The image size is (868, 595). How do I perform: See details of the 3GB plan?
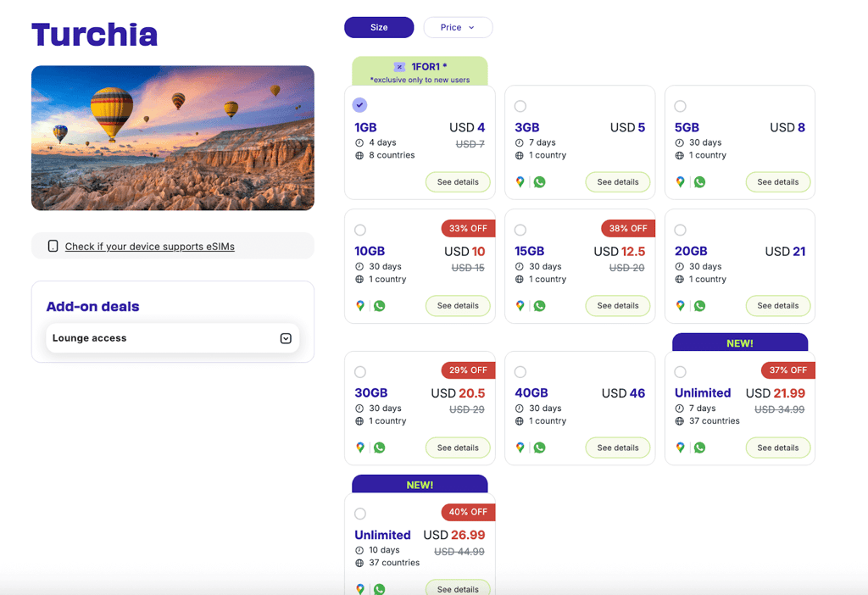tap(618, 182)
